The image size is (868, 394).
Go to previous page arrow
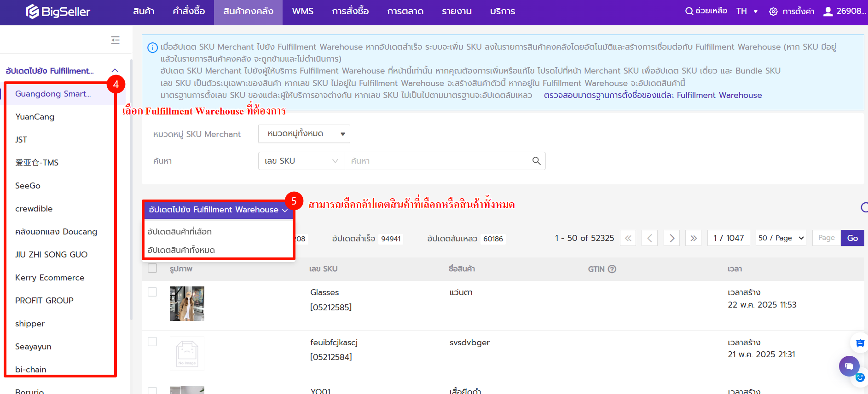[649, 238]
